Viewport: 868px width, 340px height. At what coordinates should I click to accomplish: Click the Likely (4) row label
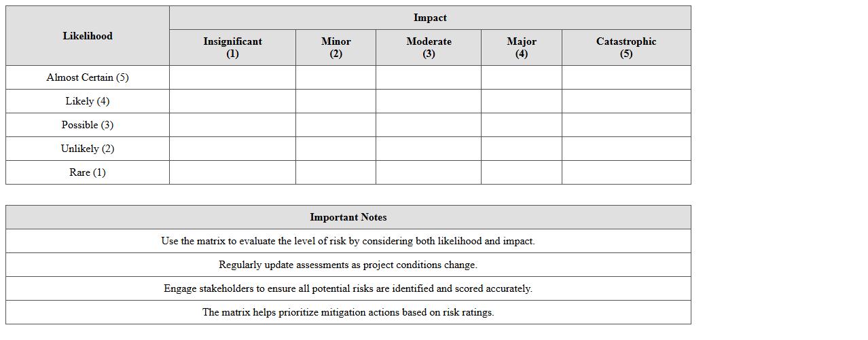coord(88,101)
